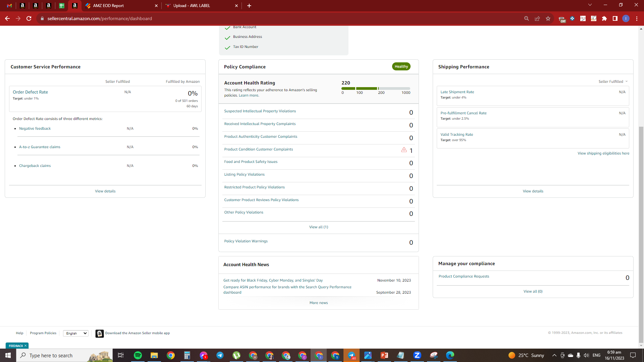
Task: Open Listing Policy Violations
Action: coord(244,174)
